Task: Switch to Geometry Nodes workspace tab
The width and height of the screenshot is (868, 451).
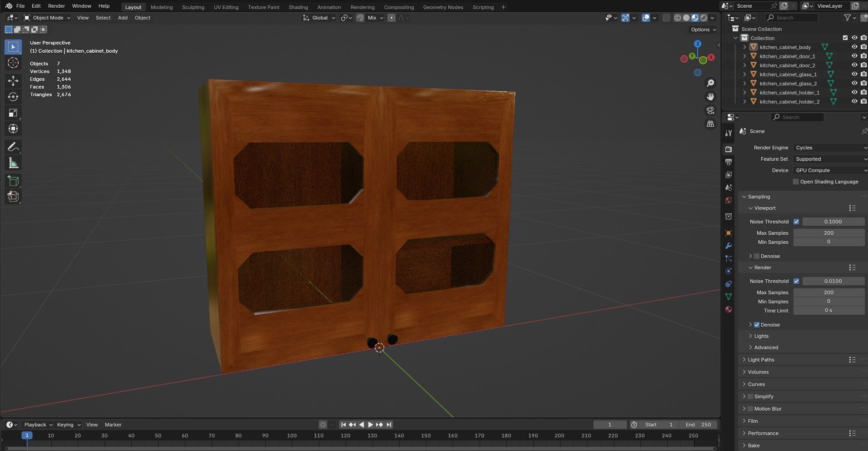Action: click(443, 7)
